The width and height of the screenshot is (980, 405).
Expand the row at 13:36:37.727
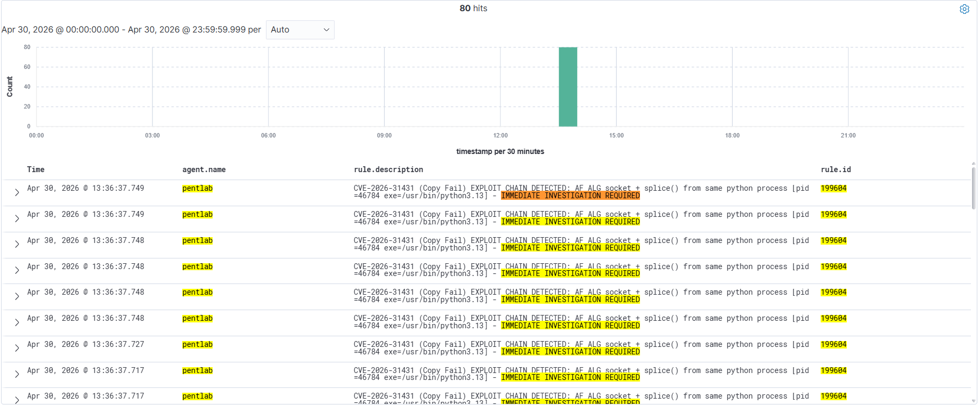(17, 348)
